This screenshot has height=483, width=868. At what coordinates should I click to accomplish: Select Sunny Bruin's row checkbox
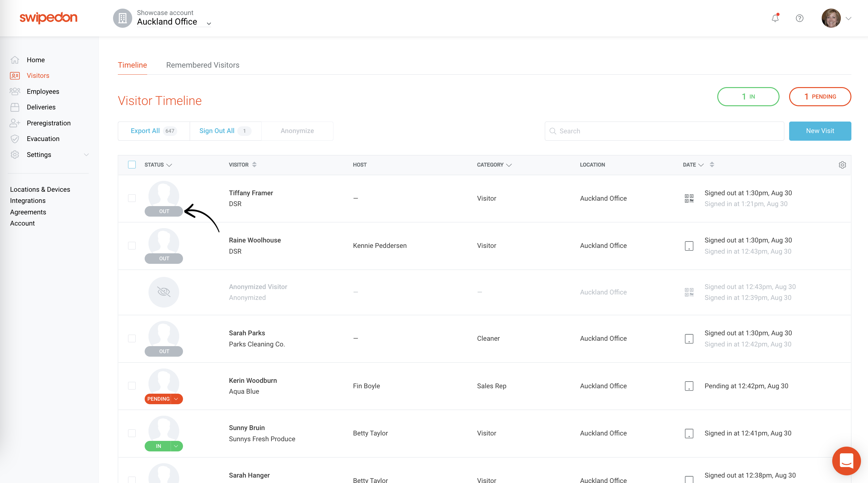tap(132, 433)
